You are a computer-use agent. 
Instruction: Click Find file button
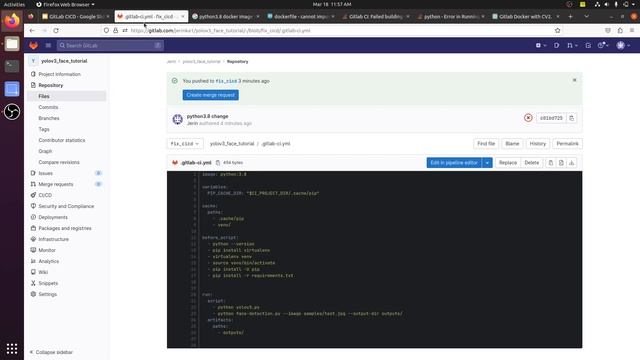pos(486,144)
